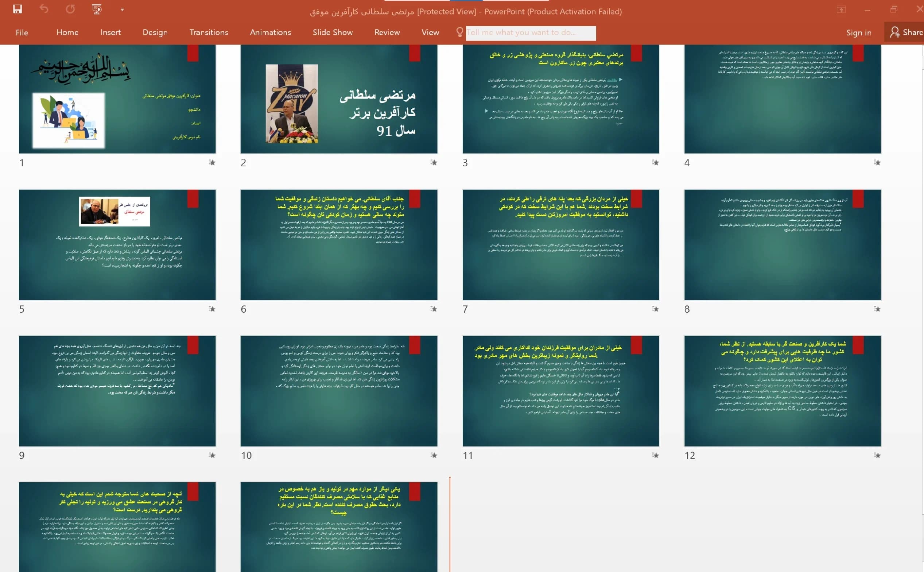Select slide 9 thumbnail
The width and height of the screenshot is (924, 572).
pos(117,391)
